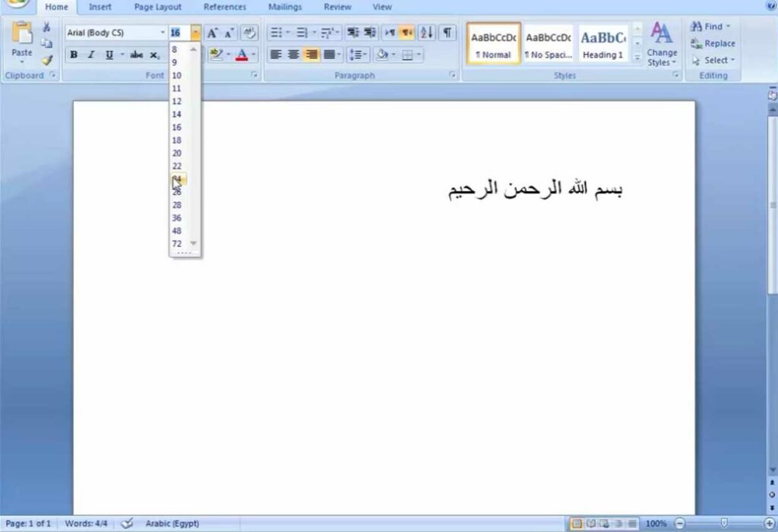This screenshot has height=532, width=778.
Task: Toggle Justify alignment
Action: pyautogui.click(x=330, y=55)
